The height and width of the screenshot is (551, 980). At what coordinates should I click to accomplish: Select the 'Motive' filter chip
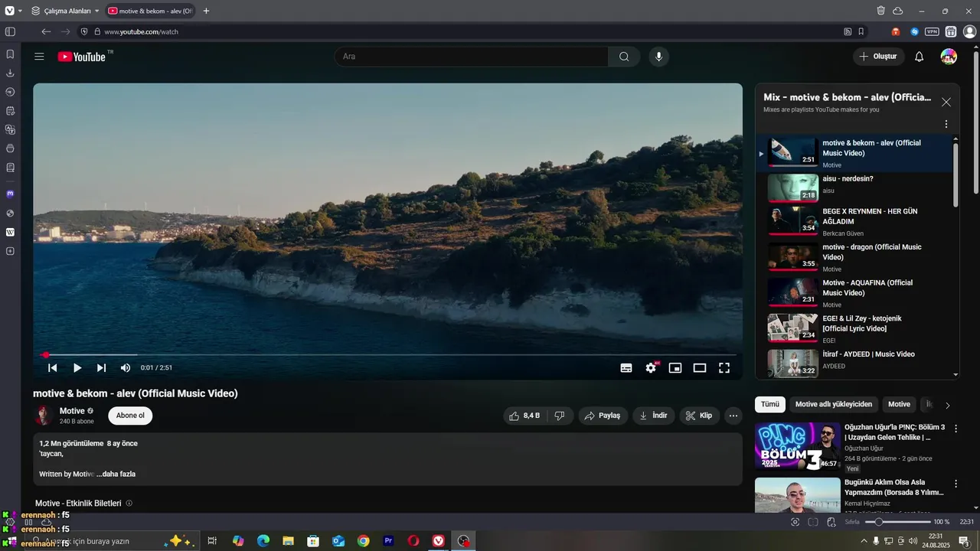pos(899,404)
